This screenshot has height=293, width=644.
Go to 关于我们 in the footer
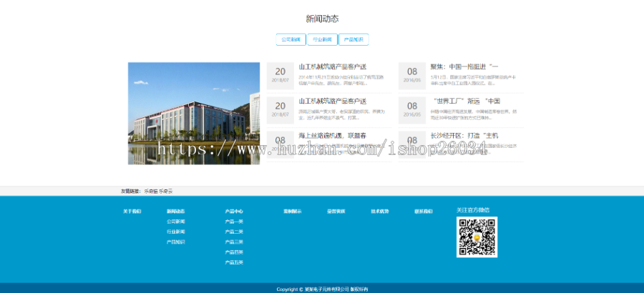pyautogui.click(x=132, y=212)
